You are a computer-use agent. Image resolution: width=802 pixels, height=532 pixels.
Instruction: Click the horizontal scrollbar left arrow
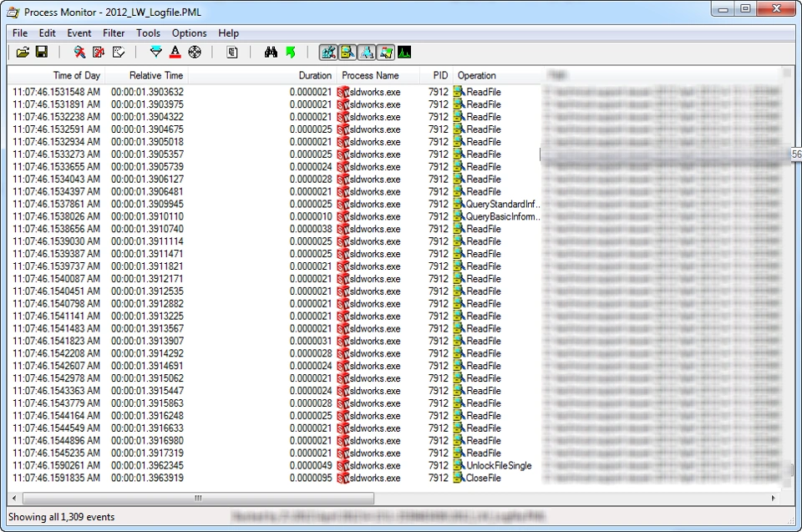(x=14, y=498)
